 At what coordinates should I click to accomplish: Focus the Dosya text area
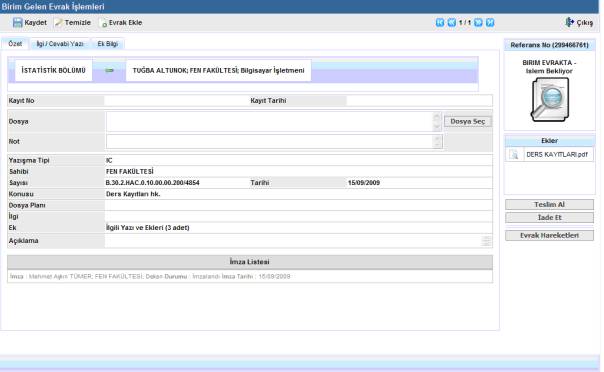[269, 122]
